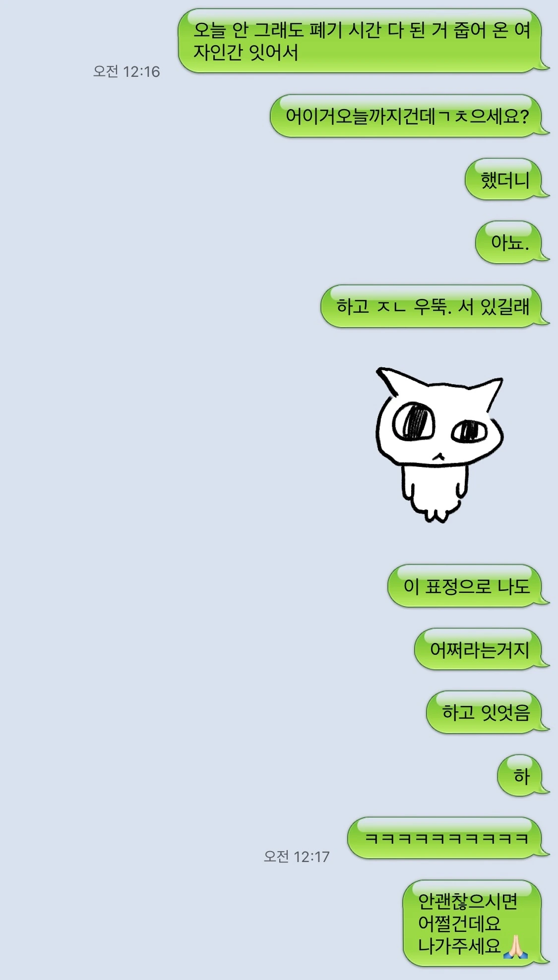Tap the '어쩔건데요' line in last bubble
The image size is (558, 980).
[x=459, y=923]
